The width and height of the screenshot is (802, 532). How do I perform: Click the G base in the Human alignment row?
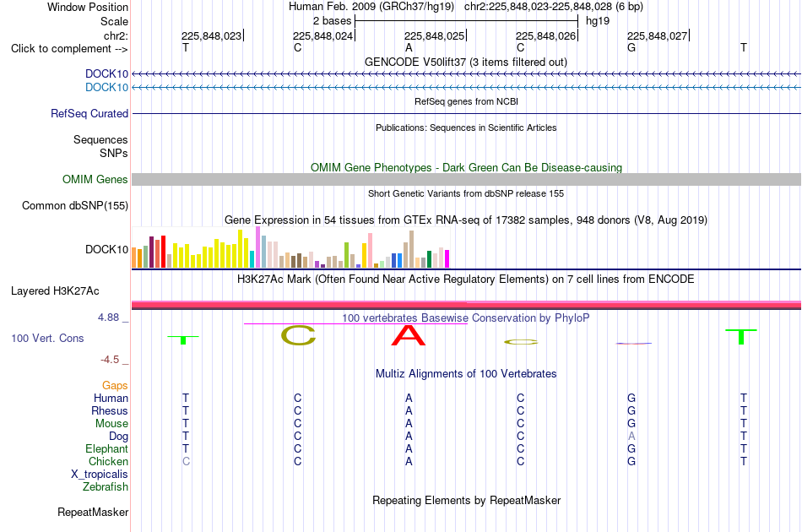point(631,398)
